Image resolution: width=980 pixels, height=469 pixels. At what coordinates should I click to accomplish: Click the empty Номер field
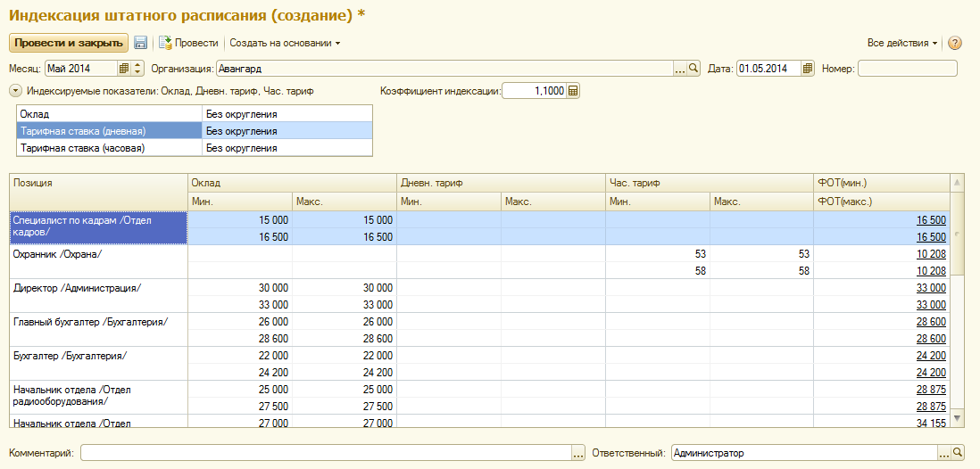(x=908, y=69)
